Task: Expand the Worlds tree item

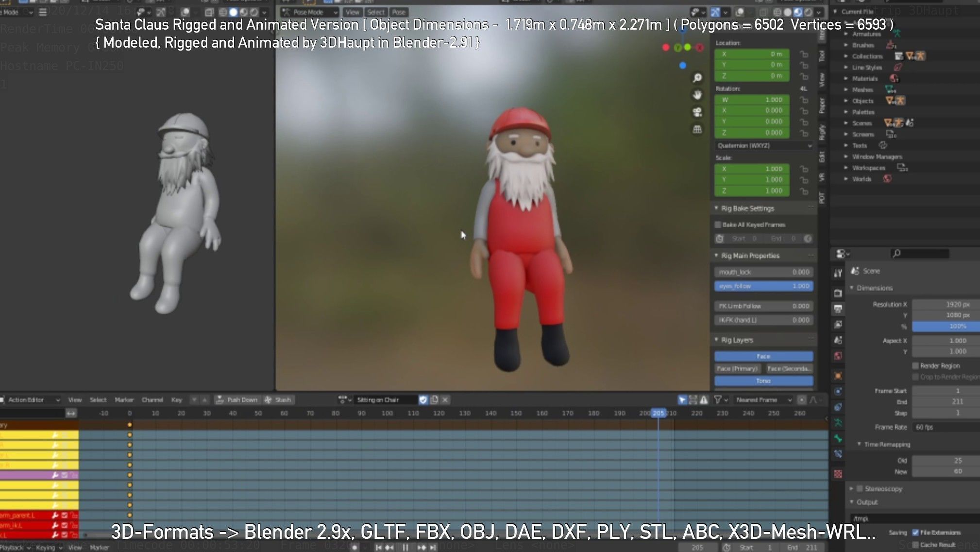Action: tap(846, 179)
